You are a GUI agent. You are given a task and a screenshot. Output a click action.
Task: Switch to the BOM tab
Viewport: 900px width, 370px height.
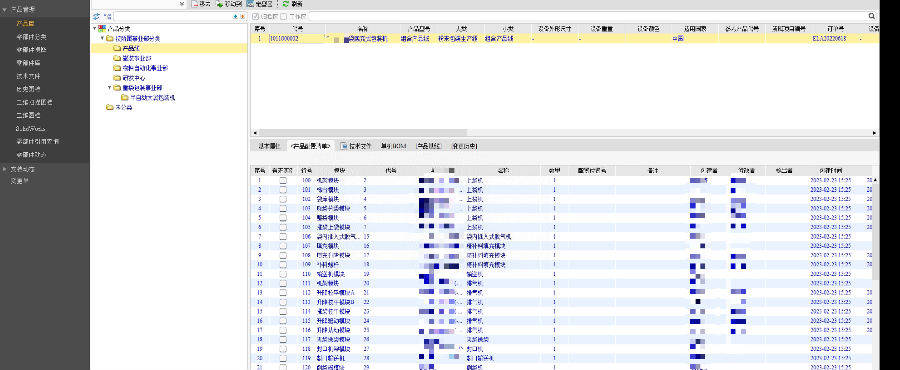point(393,146)
